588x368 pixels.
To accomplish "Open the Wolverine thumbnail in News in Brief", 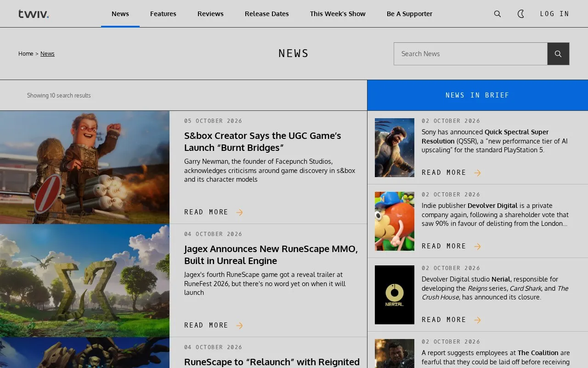I will pyautogui.click(x=395, y=148).
